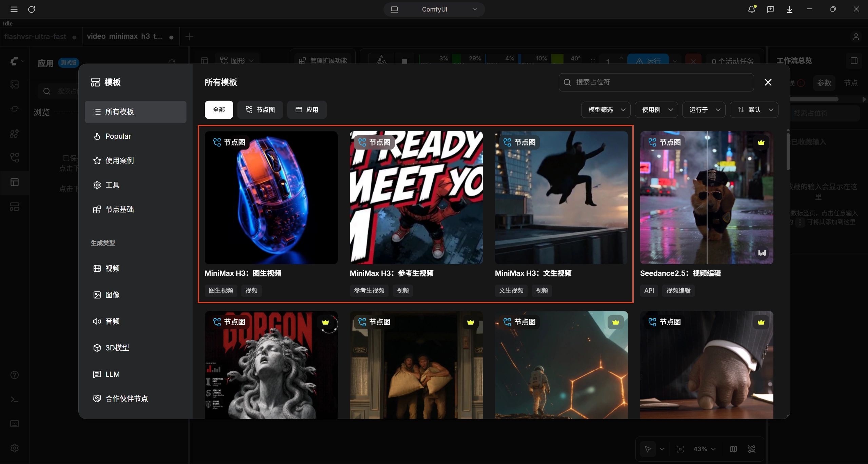This screenshot has height=464, width=868.
Task: Click the title text "Seedance2.5：视频编辑"
Action: [x=680, y=273]
